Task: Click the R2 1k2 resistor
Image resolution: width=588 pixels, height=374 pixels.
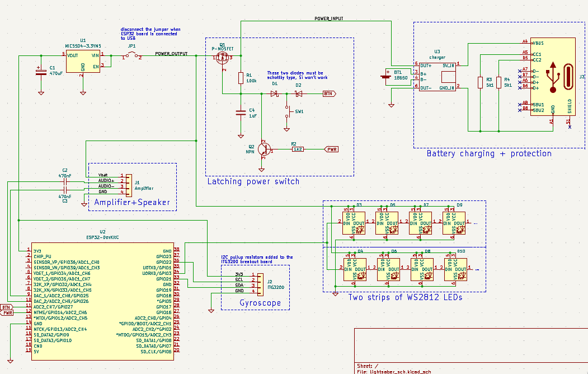Action: [298, 149]
